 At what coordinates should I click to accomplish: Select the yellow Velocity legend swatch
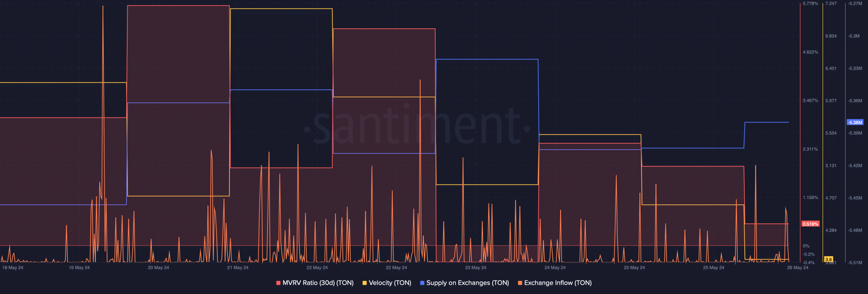point(364,283)
